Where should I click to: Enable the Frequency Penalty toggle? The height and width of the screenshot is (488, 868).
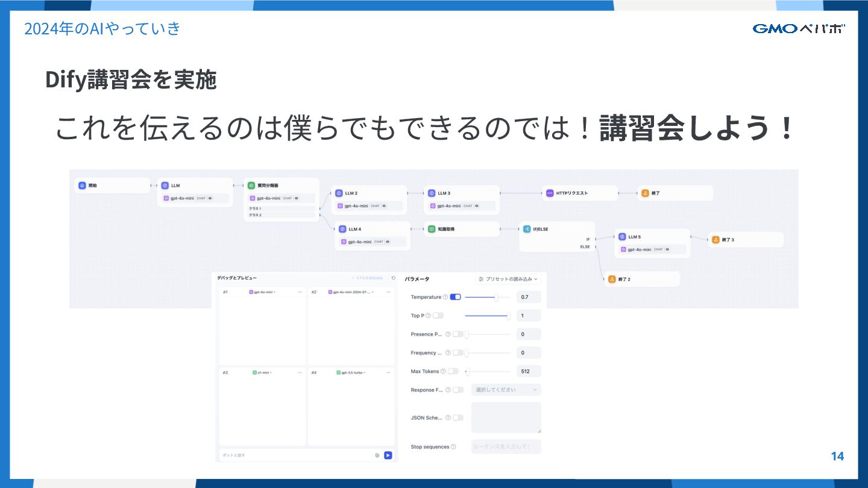point(458,353)
